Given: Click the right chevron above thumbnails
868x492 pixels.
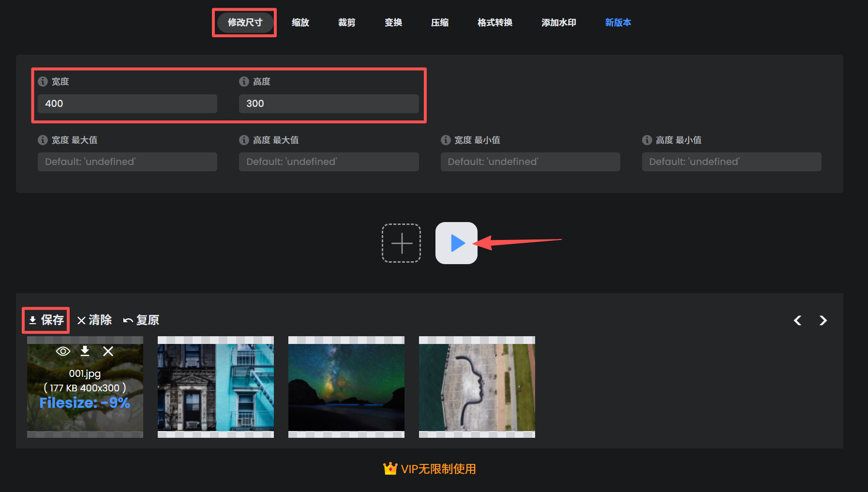Looking at the screenshot, I should (823, 320).
